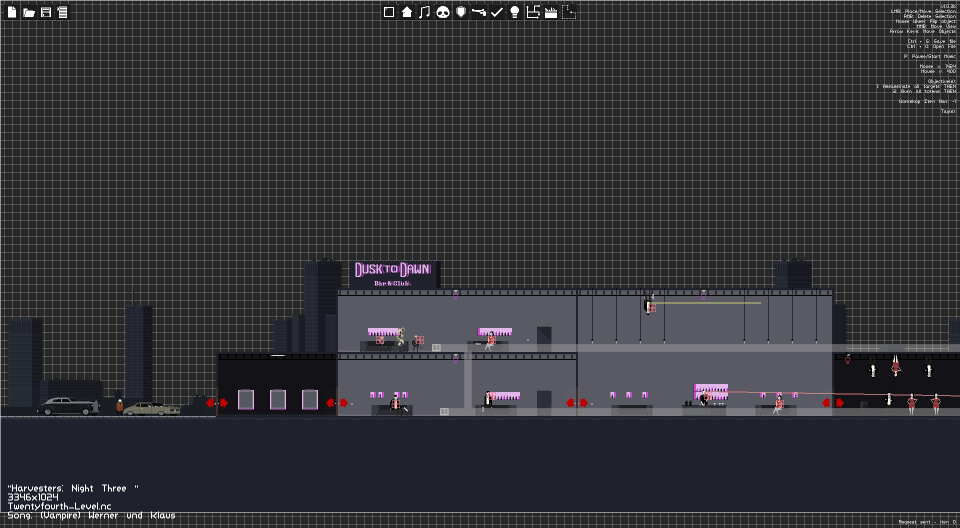Choose the house building tool

(x=407, y=12)
